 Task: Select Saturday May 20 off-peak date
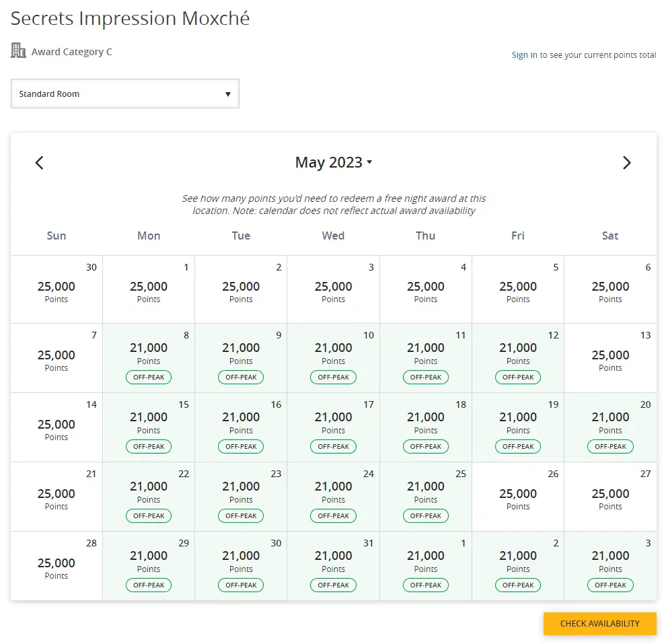click(x=610, y=427)
